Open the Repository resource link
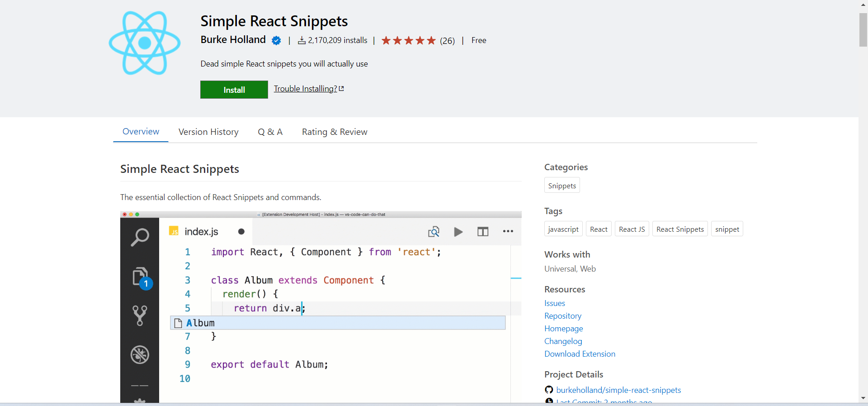Screen dimensions: 868x406 (x=563, y=316)
